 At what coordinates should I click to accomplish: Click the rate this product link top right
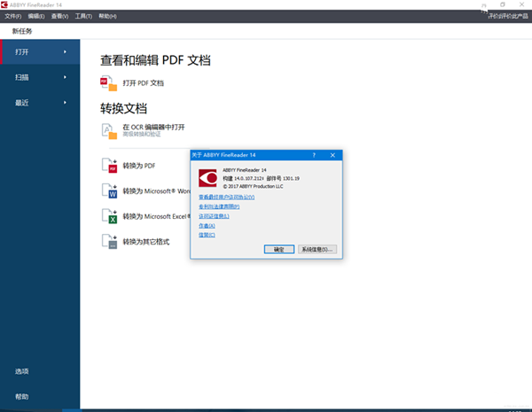pyautogui.click(x=508, y=16)
